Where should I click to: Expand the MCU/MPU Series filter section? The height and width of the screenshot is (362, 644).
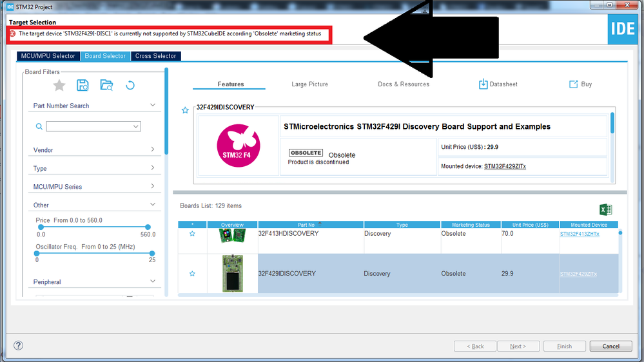pos(153,186)
